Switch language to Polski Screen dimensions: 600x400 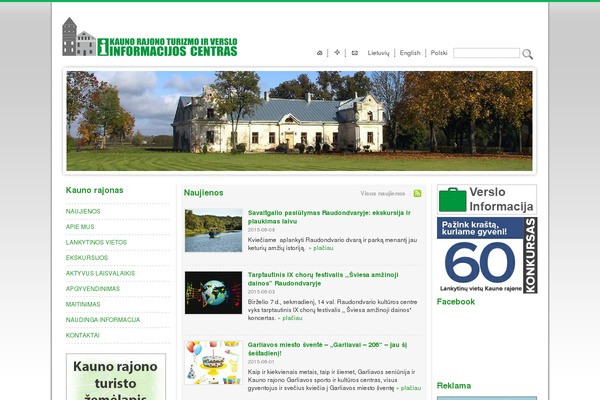[439, 53]
